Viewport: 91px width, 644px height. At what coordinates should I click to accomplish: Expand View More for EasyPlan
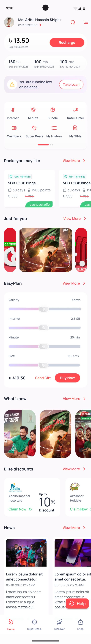74,283
